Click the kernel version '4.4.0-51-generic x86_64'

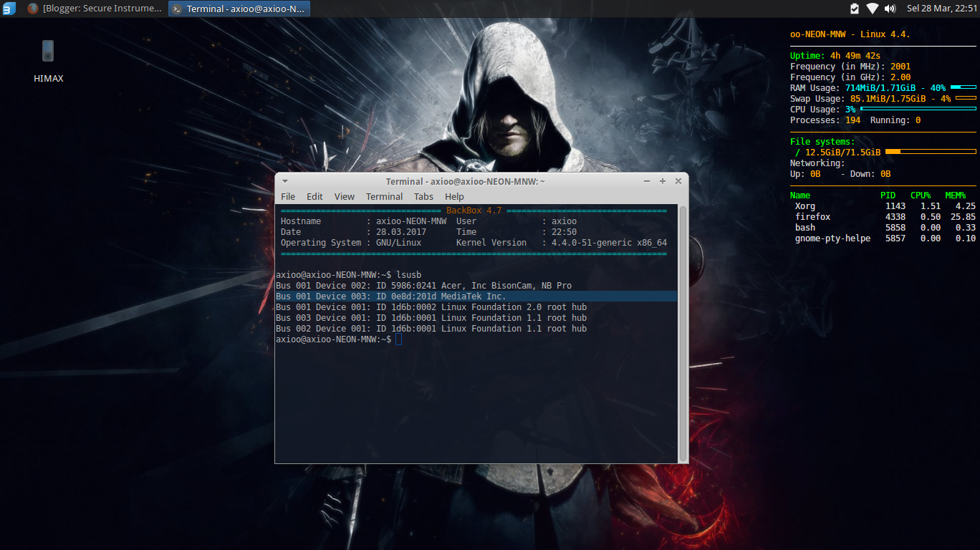609,243
